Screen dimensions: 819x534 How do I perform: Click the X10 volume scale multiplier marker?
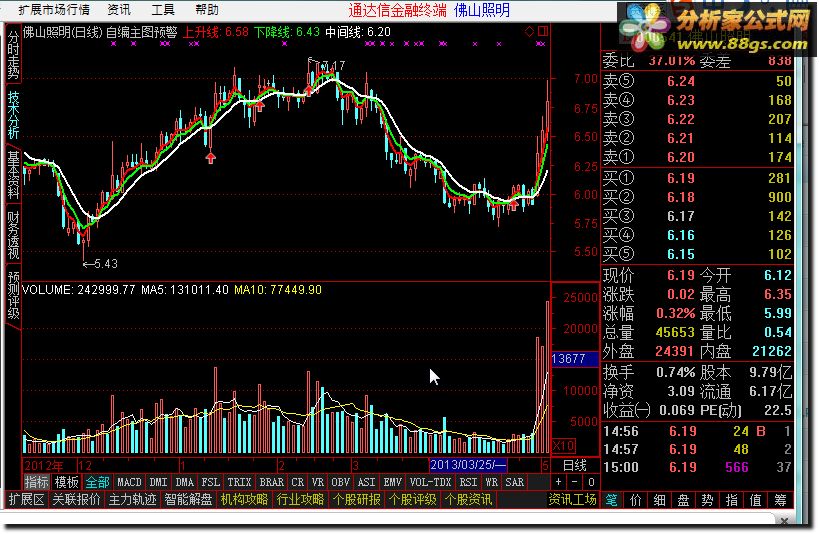tap(563, 446)
